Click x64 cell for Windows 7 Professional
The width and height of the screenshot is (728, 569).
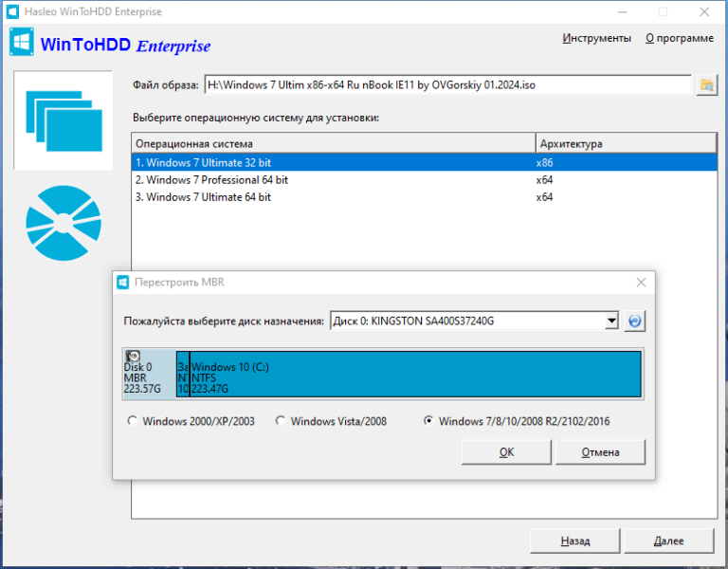point(545,180)
